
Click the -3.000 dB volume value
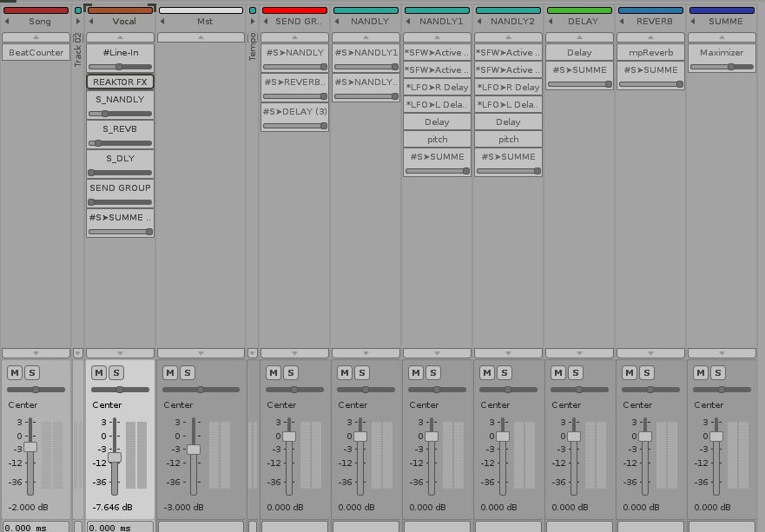pyautogui.click(x=183, y=507)
